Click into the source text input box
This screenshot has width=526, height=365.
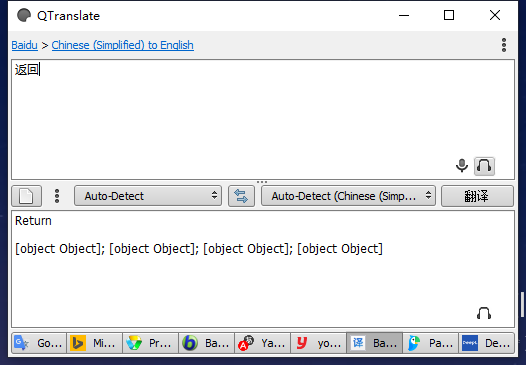pos(263,119)
